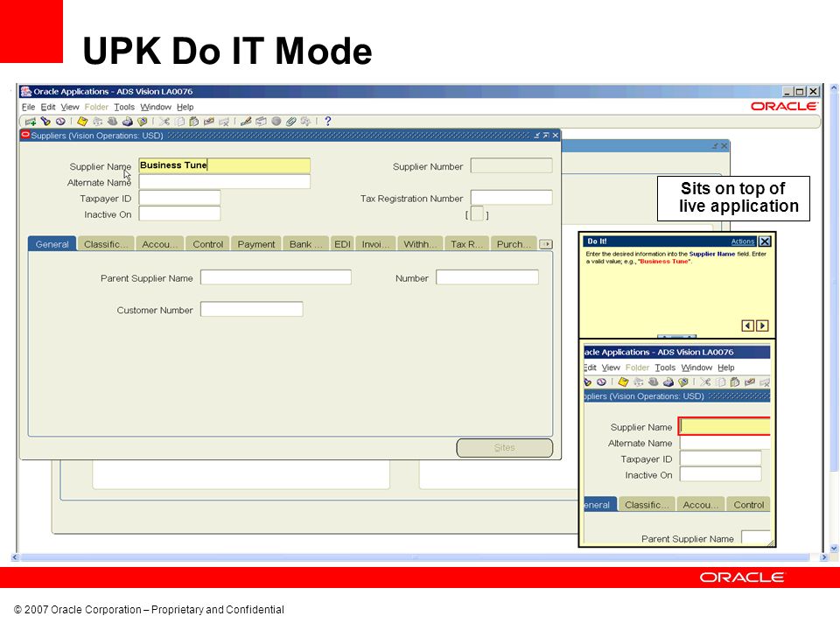Click the horizontal scrollbar at the bottom
Screen dimensions: 840x630
click(415, 557)
